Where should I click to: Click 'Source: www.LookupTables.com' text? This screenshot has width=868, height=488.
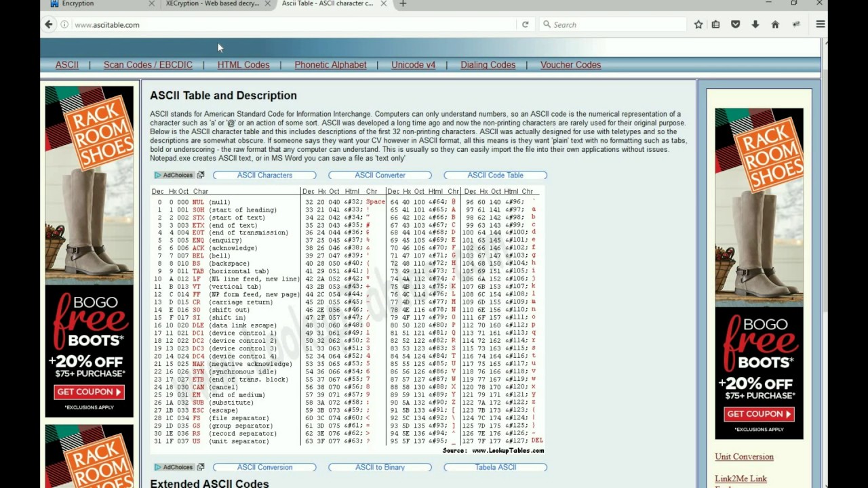point(493,451)
